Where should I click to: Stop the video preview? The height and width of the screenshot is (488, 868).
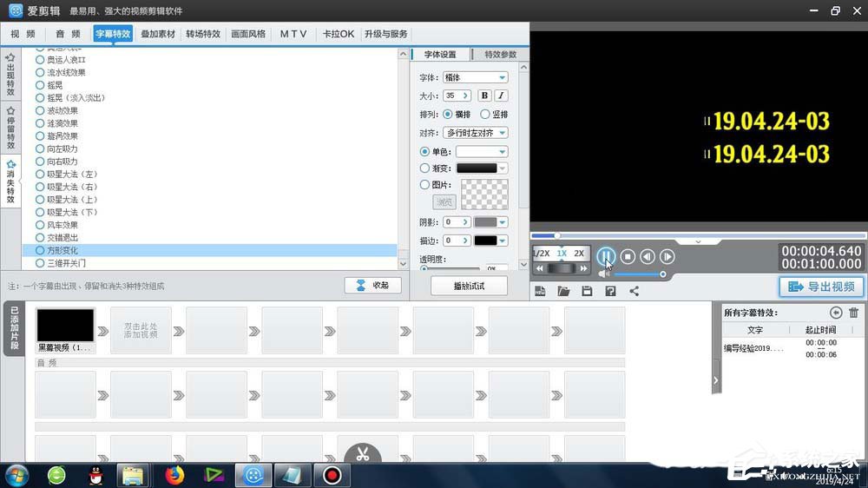tap(628, 256)
